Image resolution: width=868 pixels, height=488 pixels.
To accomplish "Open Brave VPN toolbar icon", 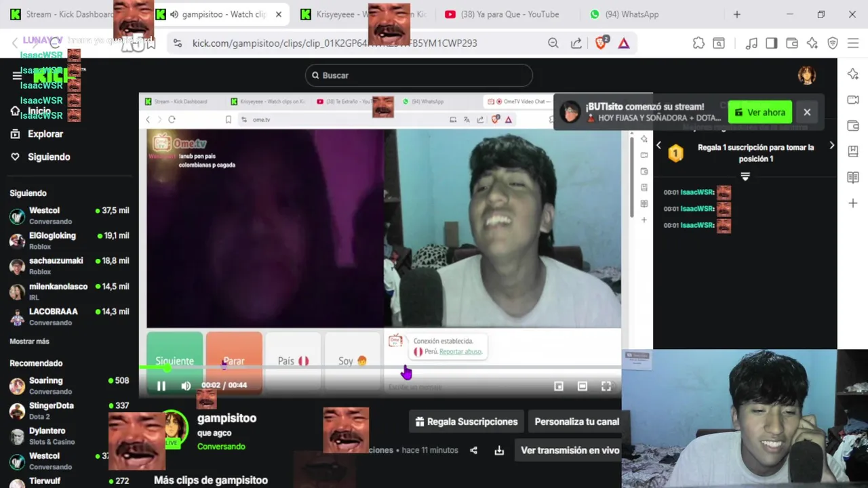I will click(x=833, y=43).
